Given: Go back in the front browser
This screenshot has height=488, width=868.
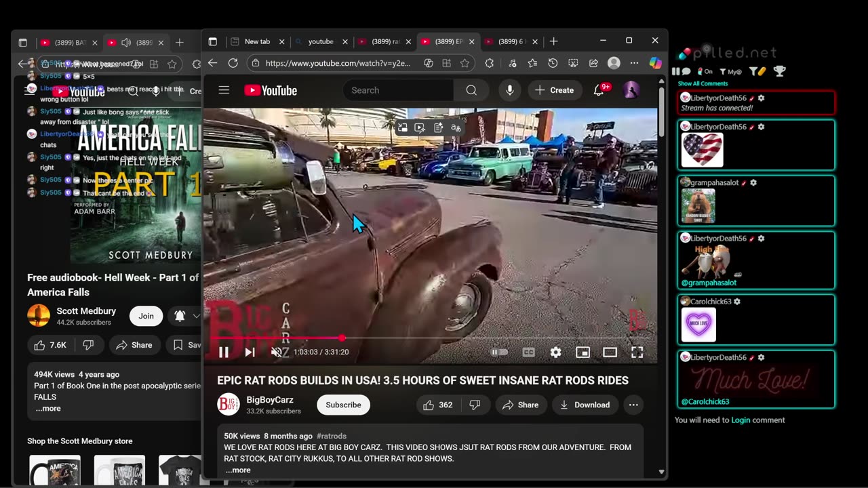Looking at the screenshot, I should tap(213, 63).
